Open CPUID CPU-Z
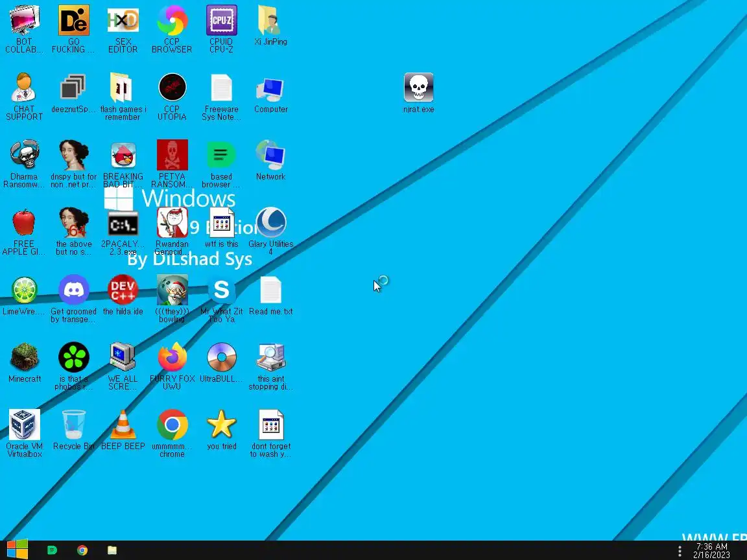This screenshot has width=747, height=560. 222,29
